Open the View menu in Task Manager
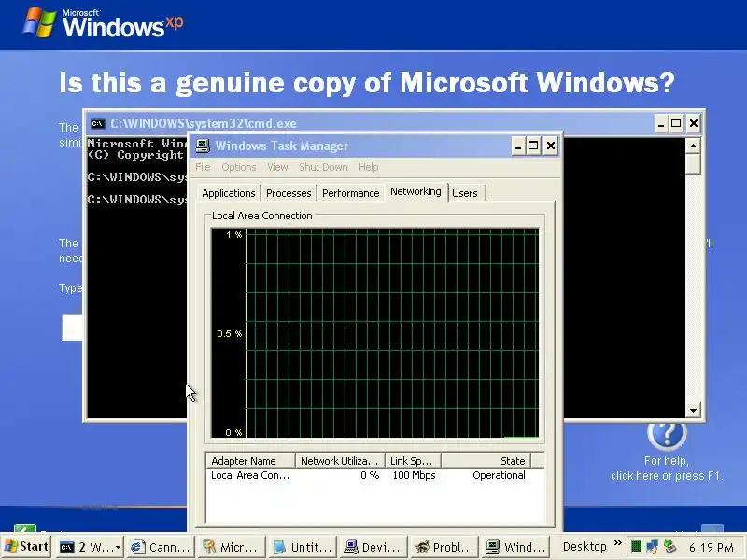This screenshot has width=747, height=560. point(277,167)
